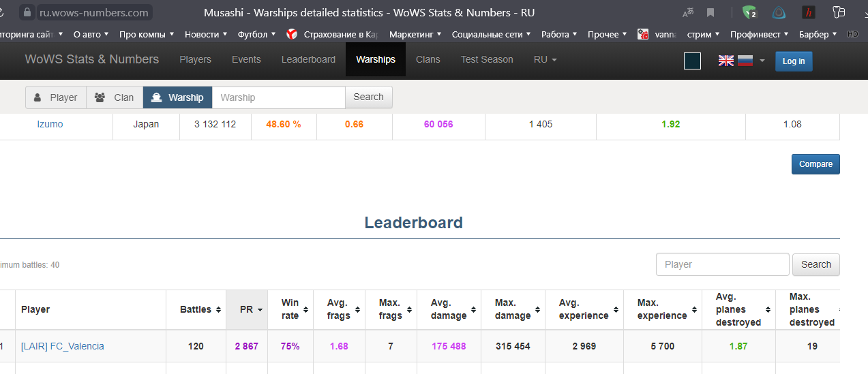Expand the 'Социальные сети' bookmark folder
Viewport: 868px width, 374px height.
tap(490, 34)
